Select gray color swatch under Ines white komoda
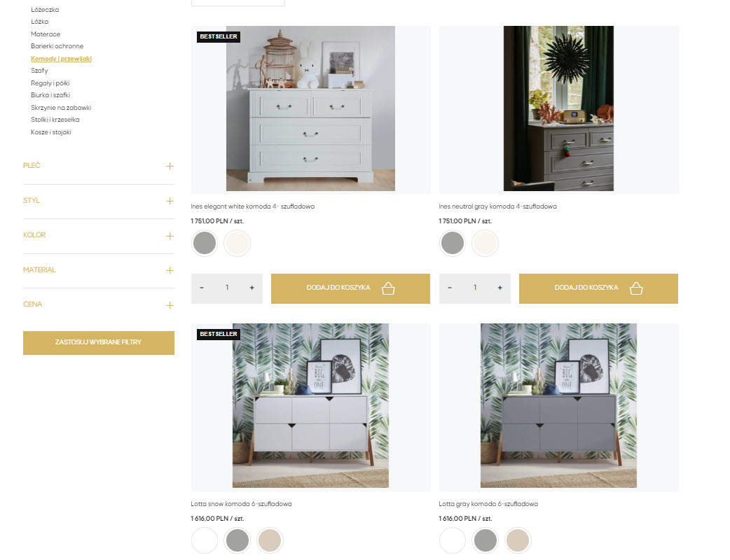This screenshot has height=560, width=730. [204, 244]
